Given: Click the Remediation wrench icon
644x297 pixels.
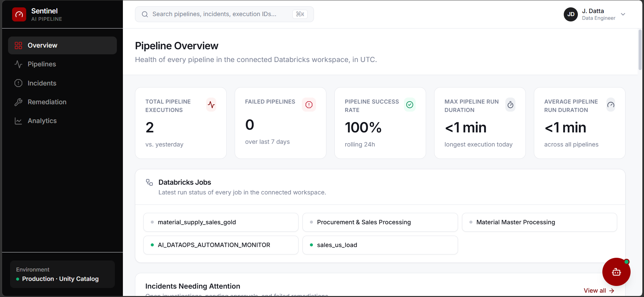Looking at the screenshot, I should coord(18,102).
